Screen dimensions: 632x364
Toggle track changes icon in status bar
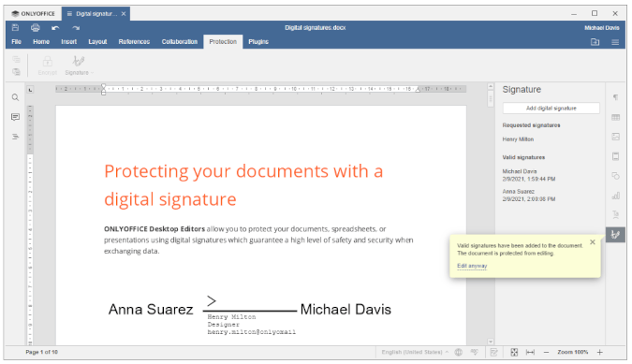point(493,353)
